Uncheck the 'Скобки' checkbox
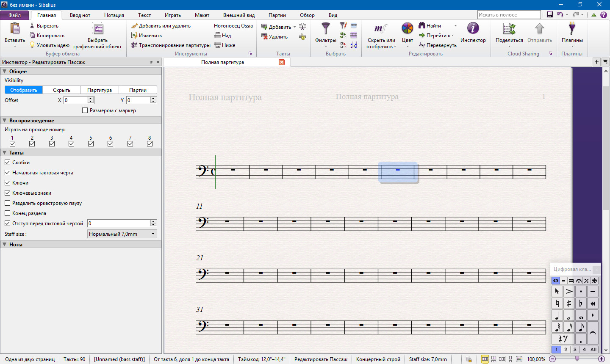The image size is (610, 364). click(x=8, y=163)
